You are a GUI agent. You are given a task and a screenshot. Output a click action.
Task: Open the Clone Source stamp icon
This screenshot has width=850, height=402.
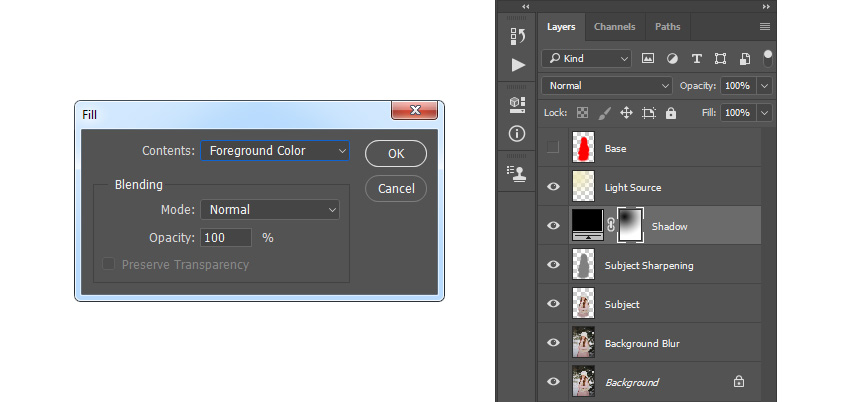(517, 174)
